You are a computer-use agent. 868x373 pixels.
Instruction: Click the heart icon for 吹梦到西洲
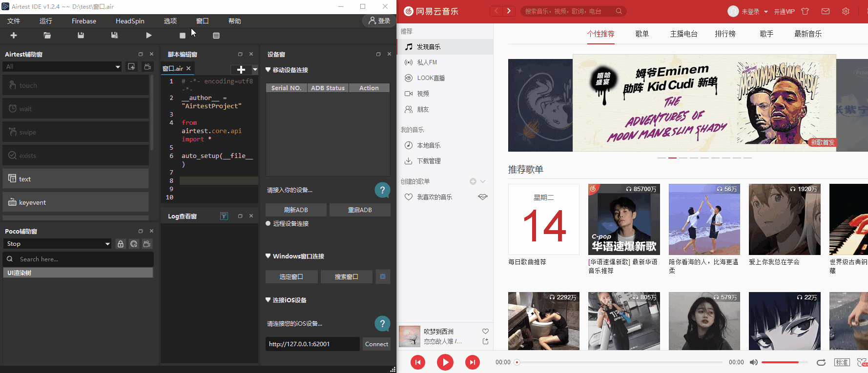coord(485,331)
